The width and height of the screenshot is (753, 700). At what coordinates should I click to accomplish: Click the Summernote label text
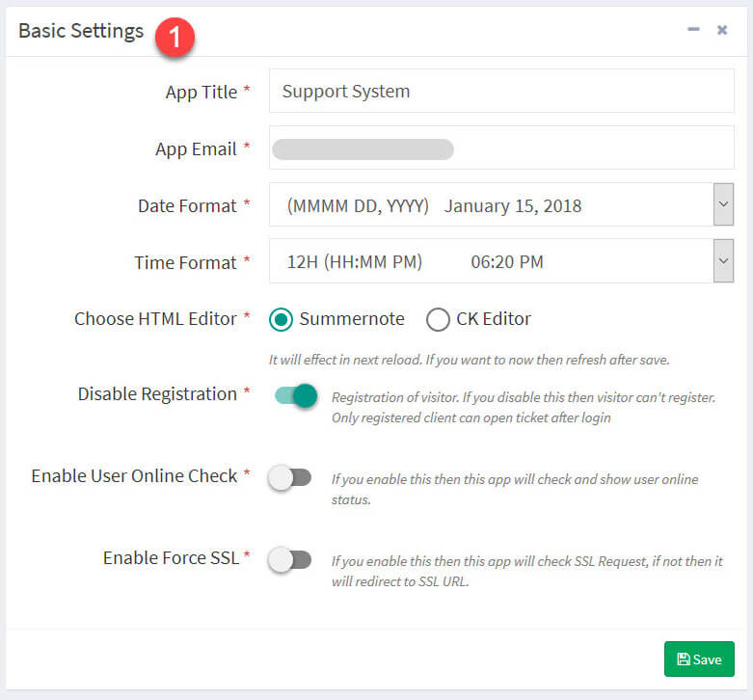point(352,319)
